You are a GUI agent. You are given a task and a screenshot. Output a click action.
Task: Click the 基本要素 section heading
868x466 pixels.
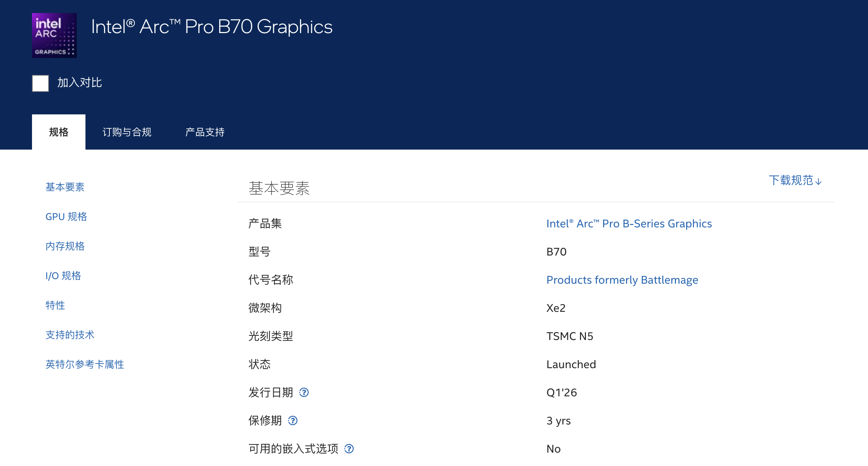[279, 188]
